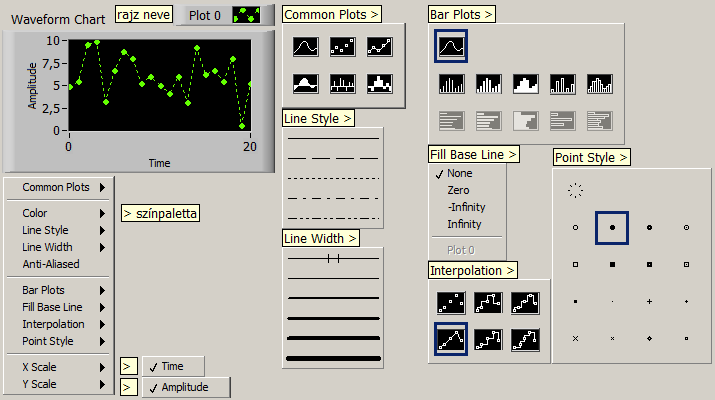Viewport: 715px width, 400px height.
Task: Select the no-point style dashed circle
Action: point(575,190)
